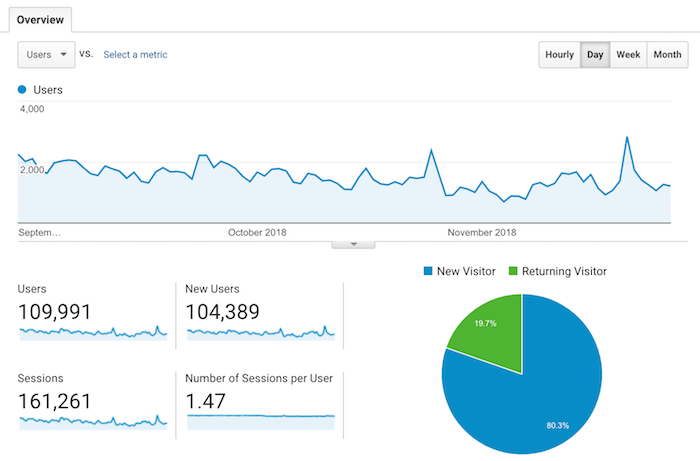Click the blue New Visitor legend square
The width and height of the screenshot is (700, 461).
(x=428, y=271)
